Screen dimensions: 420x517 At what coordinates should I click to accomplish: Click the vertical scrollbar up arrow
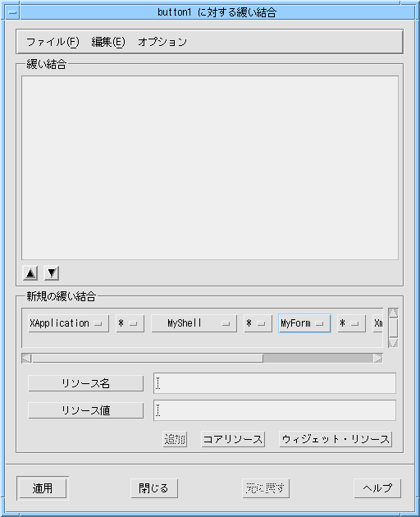click(x=393, y=313)
